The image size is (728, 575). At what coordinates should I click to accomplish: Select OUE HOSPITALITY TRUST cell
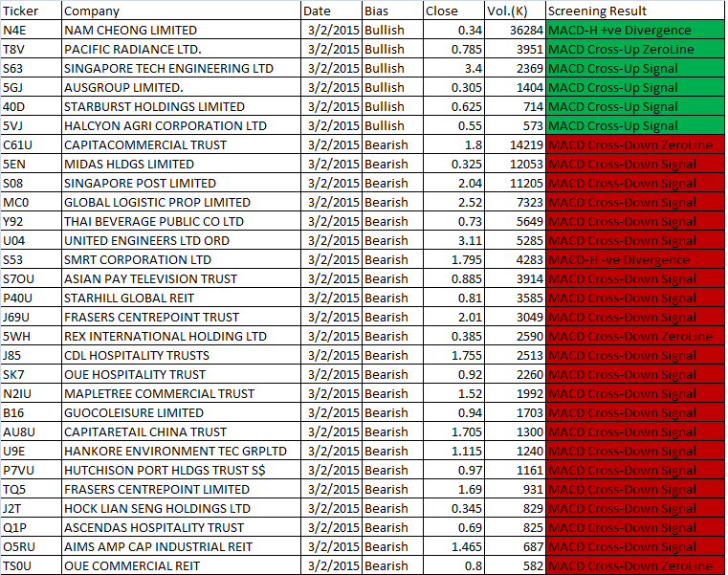pyautogui.click(x=181, y=374)
